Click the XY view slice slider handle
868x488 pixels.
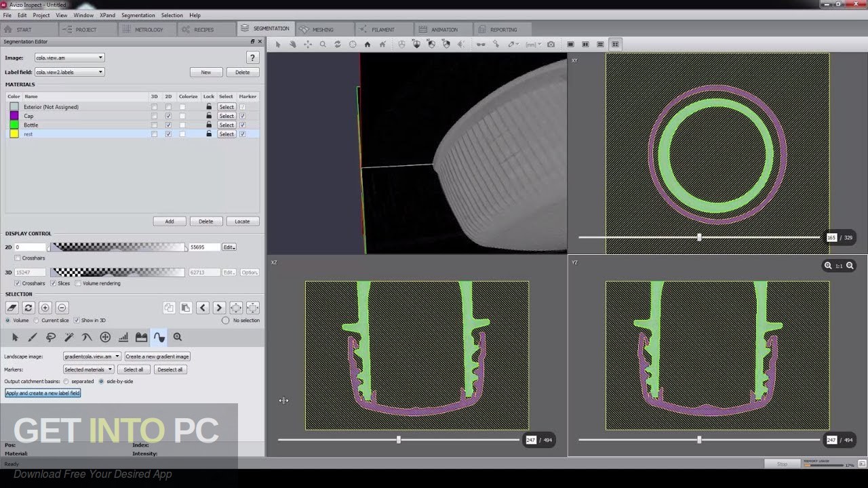click(699, 237)
